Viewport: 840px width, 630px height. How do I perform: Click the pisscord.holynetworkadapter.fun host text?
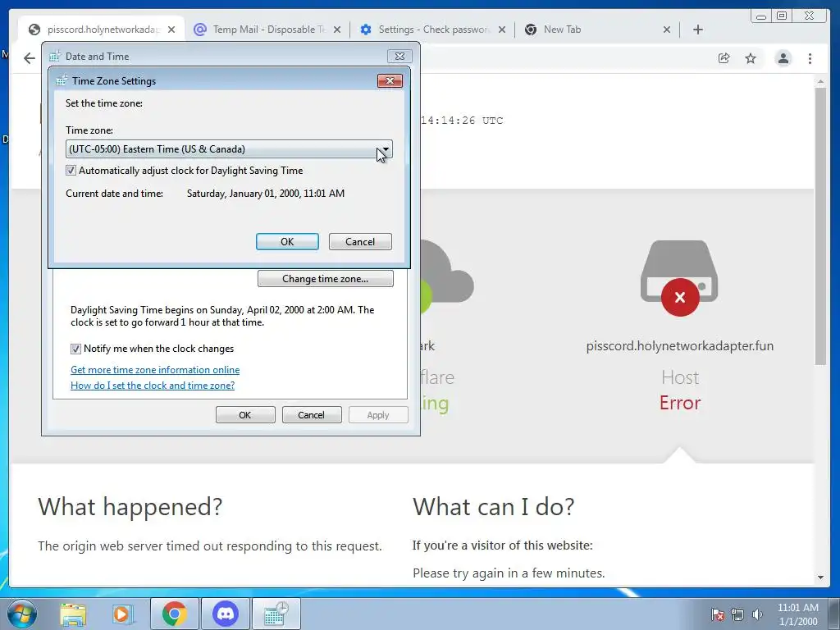pos(680,346)
